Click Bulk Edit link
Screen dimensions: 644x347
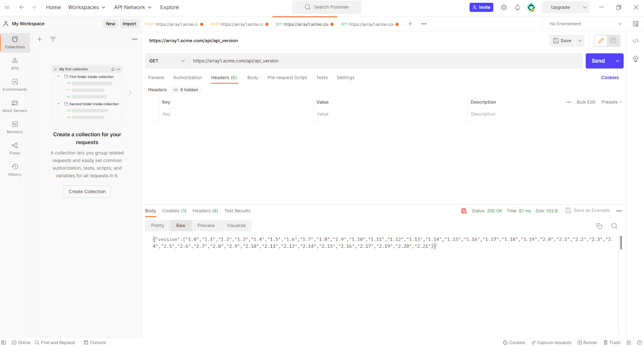pos(586,102)
